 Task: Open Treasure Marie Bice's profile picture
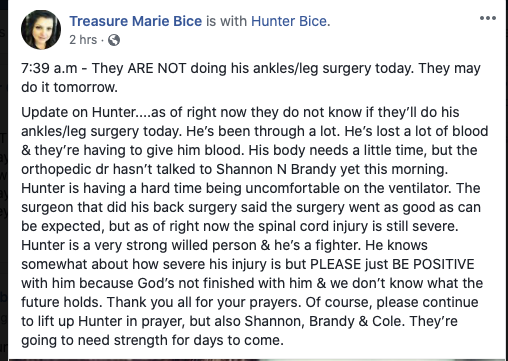point(41,30)
